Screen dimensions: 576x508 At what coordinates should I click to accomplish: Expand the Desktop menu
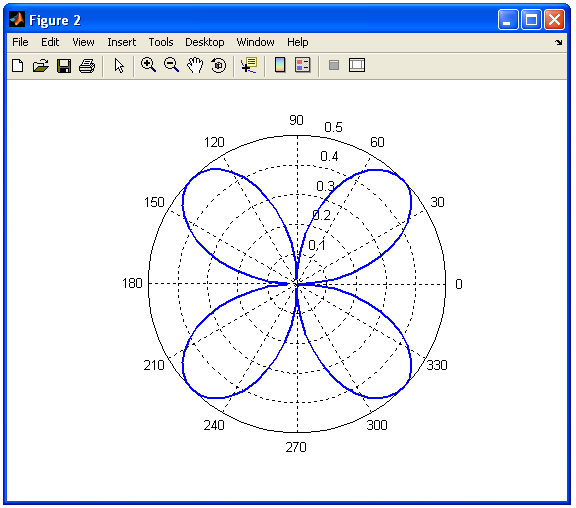click(205, 42)
